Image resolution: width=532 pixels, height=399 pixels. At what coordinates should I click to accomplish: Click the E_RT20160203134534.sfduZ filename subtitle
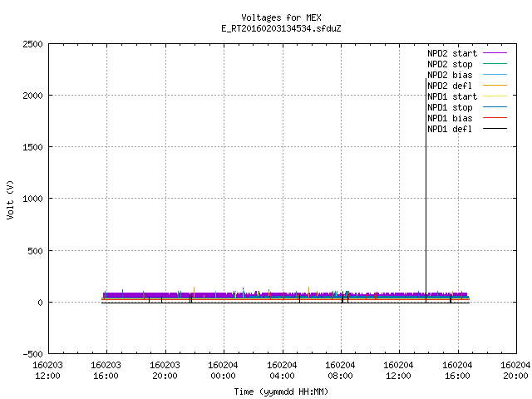pos(281,28)
